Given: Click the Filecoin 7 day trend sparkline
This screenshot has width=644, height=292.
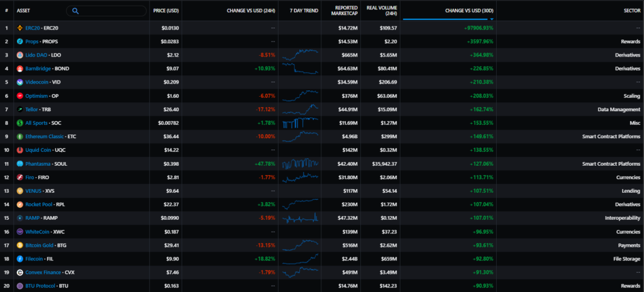Looking at the screenshot, I should pyautogui.click(x=301, y=259).
